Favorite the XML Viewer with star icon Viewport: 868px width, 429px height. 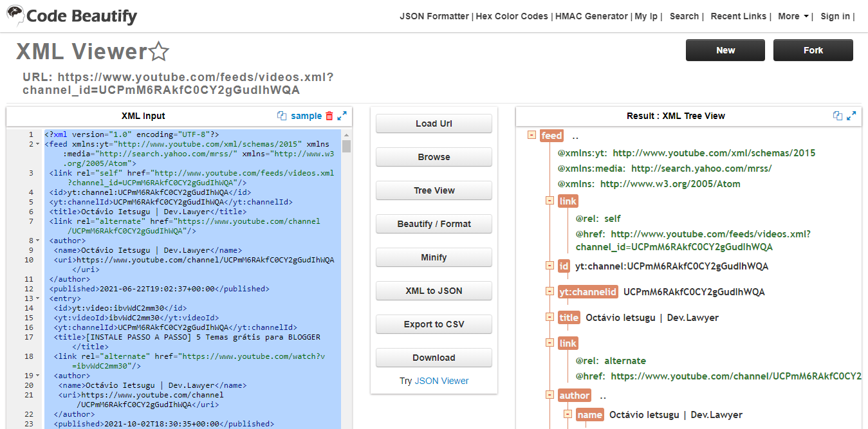[159, 51]
